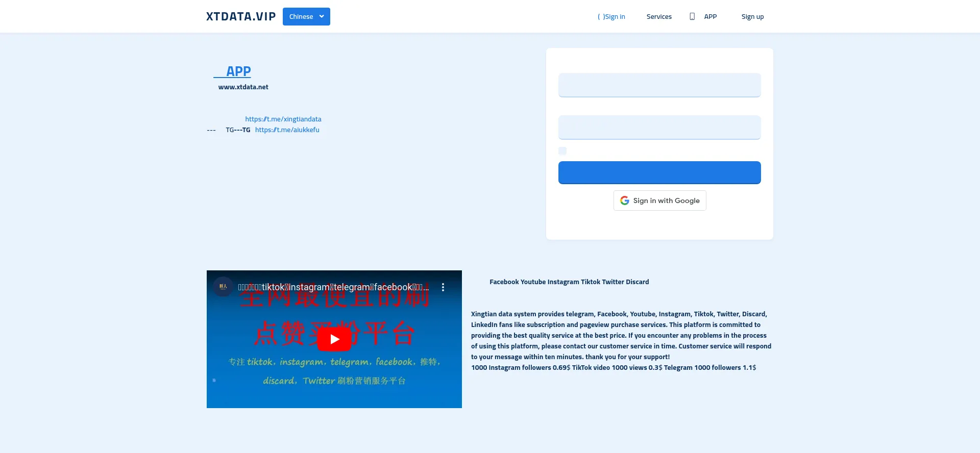The width and height of the screenshot is (980, 453).
Task: Open the t.me/xingtiandata Telegram link
Action: coord(283,119)
